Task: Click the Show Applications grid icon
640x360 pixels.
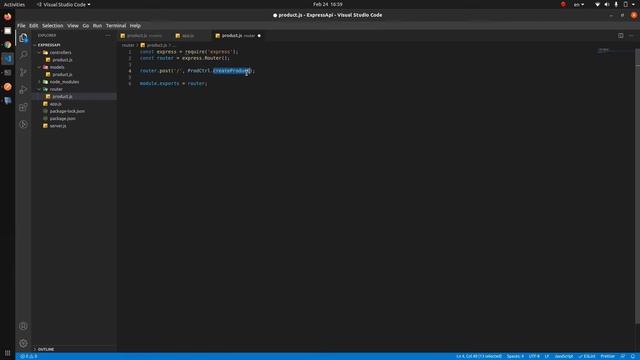Action: pos(7,353)
